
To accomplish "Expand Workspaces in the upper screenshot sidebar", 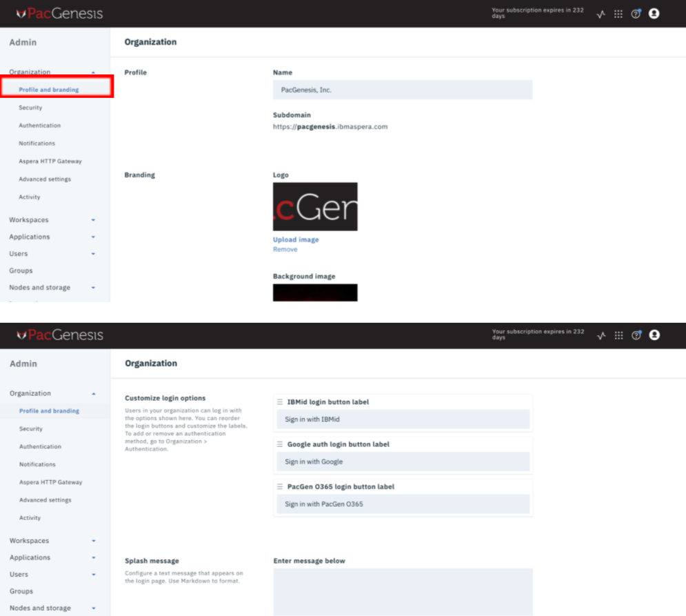I will click(x=93, y=220).
